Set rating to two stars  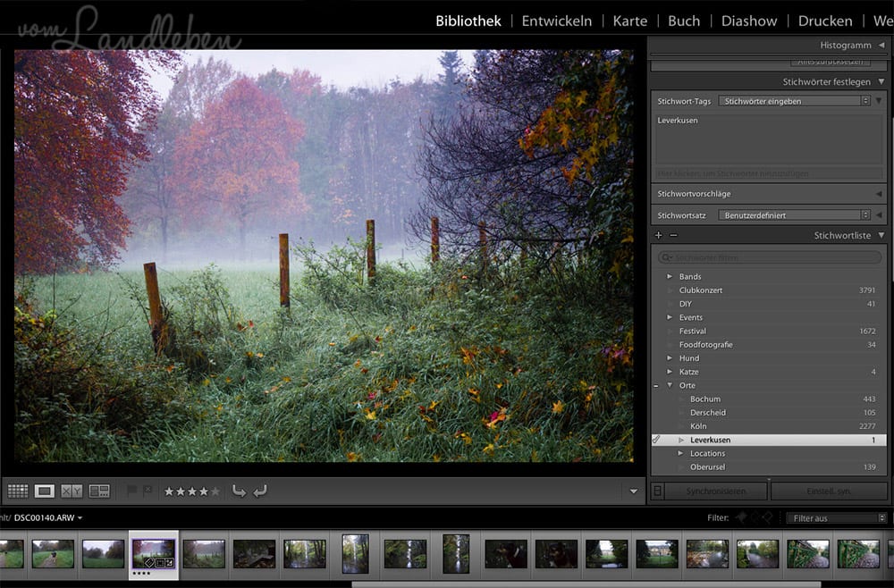pos(181,491)
